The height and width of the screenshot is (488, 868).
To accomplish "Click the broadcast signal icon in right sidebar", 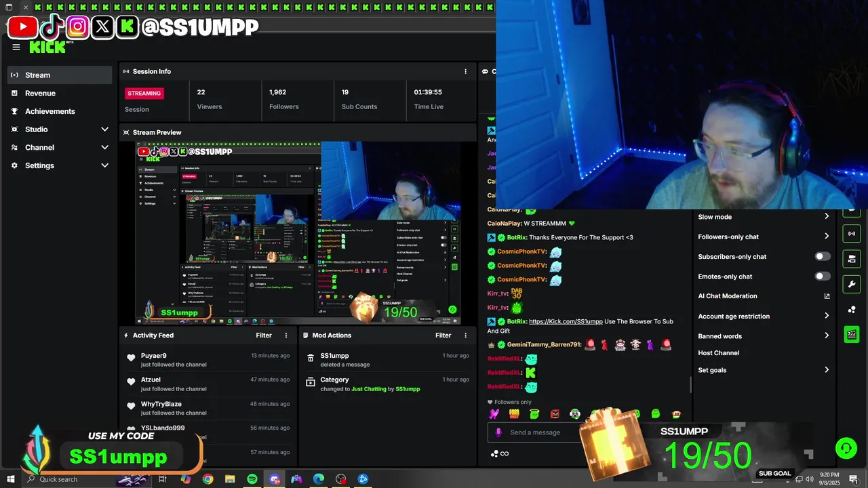I will 852,234.
